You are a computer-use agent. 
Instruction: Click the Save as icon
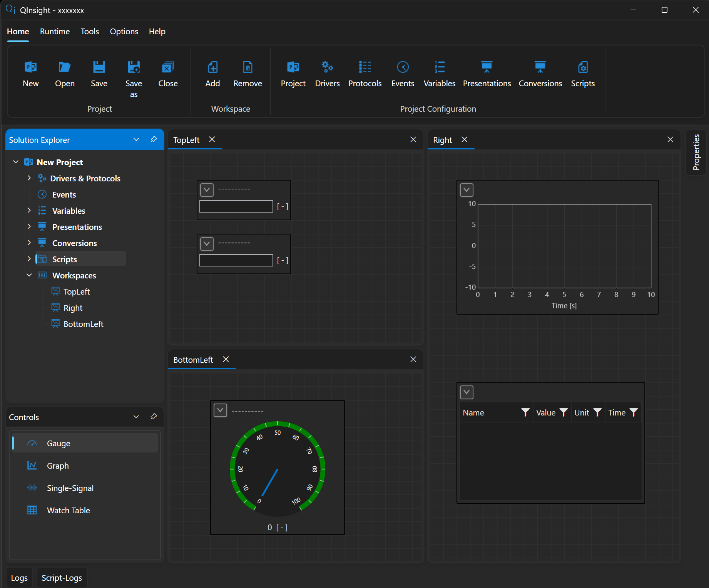coord(134,67)
